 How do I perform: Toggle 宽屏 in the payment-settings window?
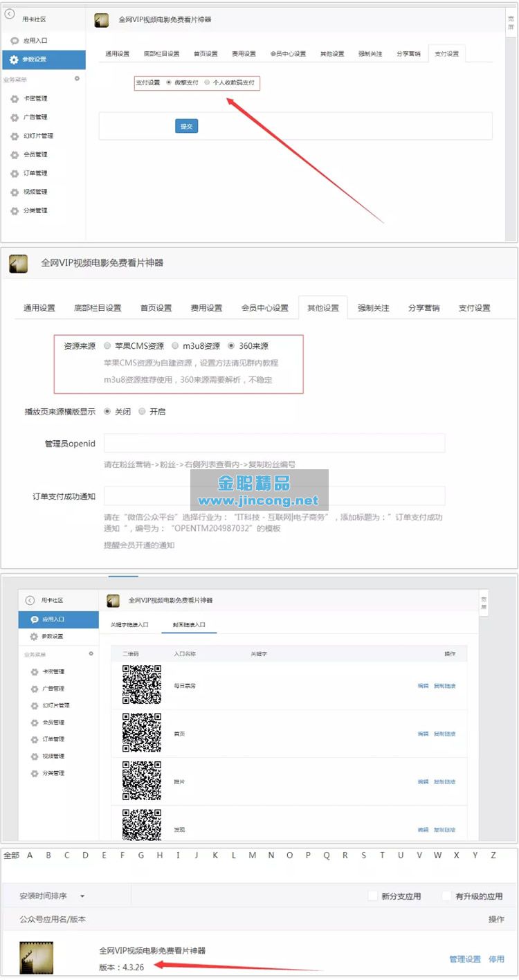coord(511,24)
